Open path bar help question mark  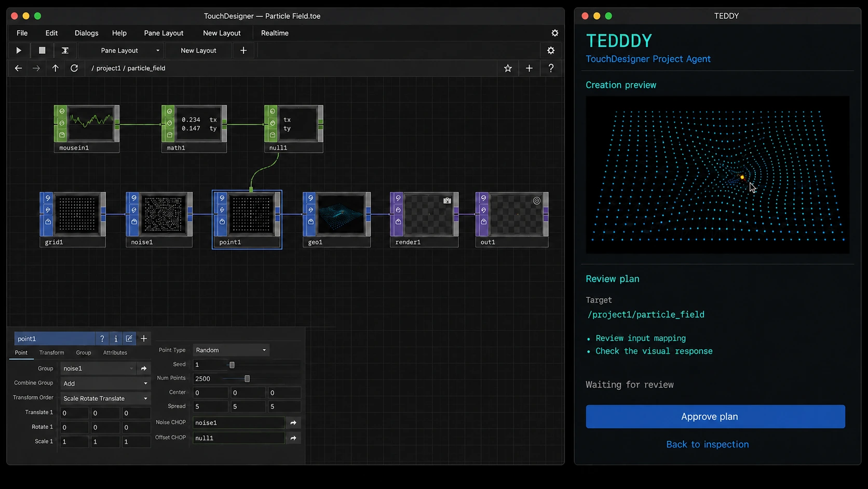click(x=551, y=68)
